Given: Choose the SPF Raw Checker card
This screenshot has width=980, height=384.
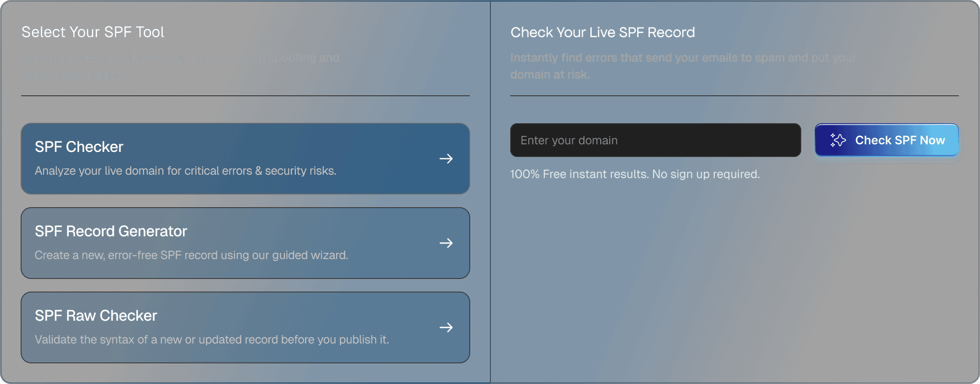Looking at the screenshot, I should 245,327.
